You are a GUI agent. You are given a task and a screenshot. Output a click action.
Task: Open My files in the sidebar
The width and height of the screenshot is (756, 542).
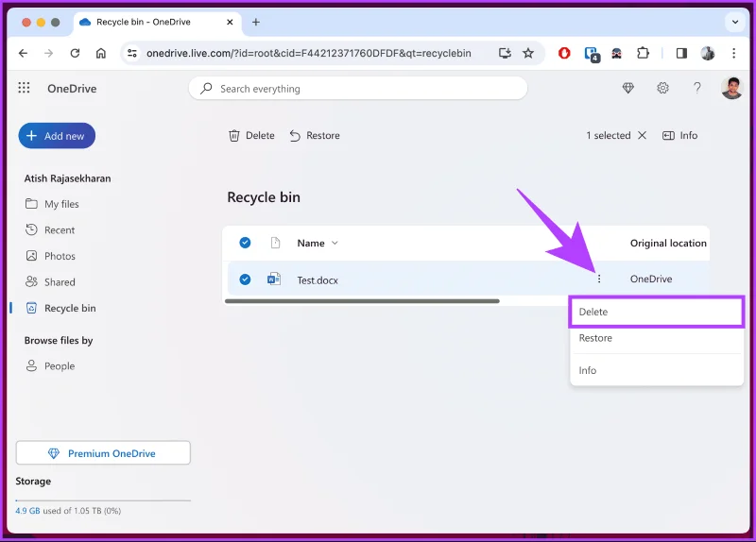(52, 204)
